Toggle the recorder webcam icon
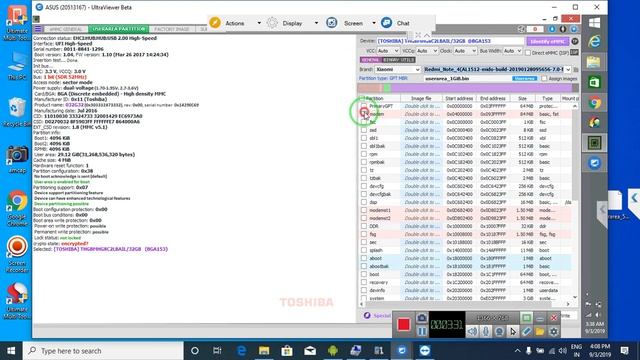Image resolution: width=640 pixels, height=360 pixels. (x=499, y=331)
